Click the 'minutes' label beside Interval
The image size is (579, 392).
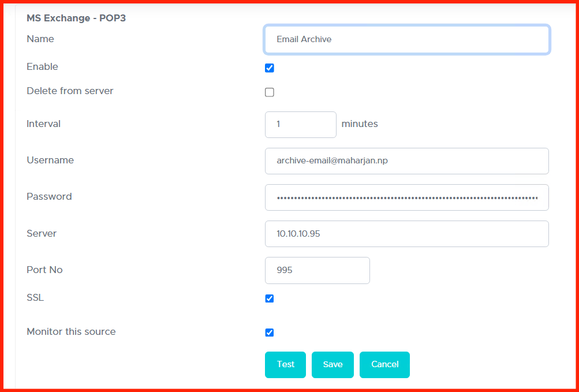click(360, 124)
